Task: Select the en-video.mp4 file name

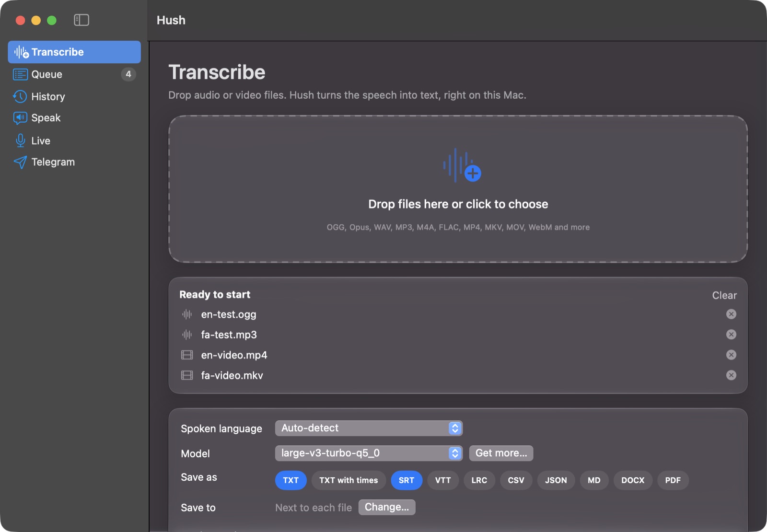Action: [x=234, y=355]
